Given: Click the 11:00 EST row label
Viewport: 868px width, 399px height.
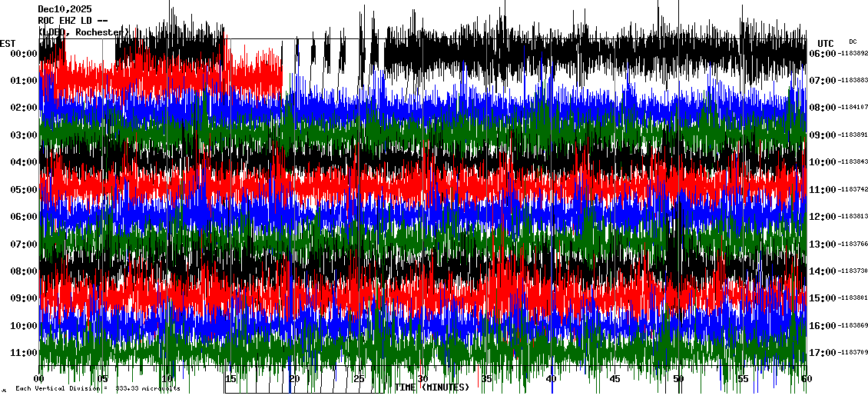Looking at the screenshot, I should pos(25,353).
